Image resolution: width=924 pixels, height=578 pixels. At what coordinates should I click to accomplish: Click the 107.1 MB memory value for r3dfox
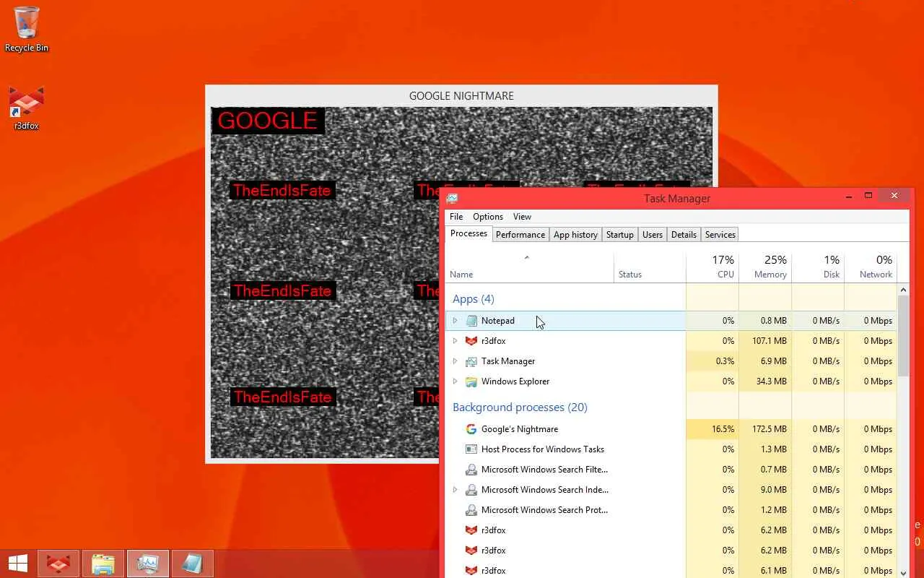click(x=769, y=341)
